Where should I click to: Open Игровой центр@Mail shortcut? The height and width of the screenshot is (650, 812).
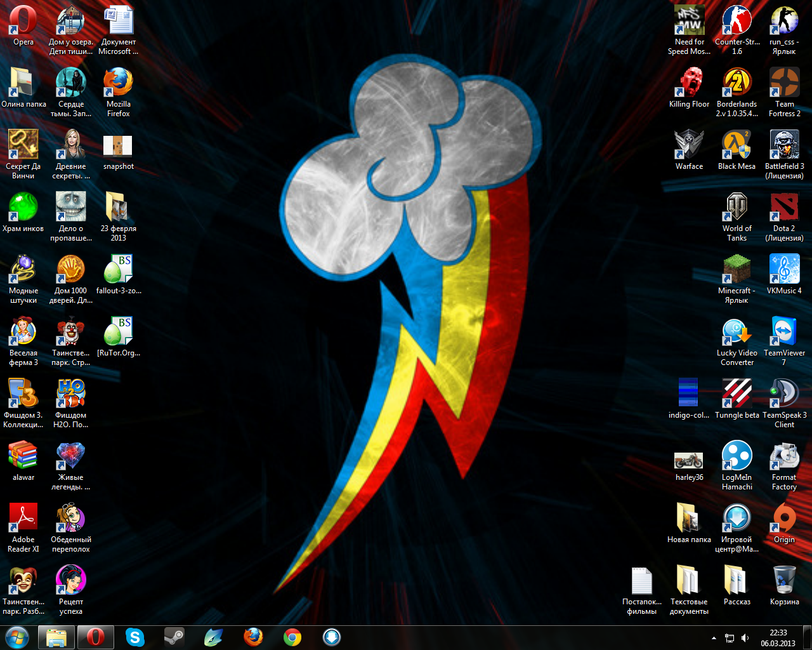click(x=737, y=527)
